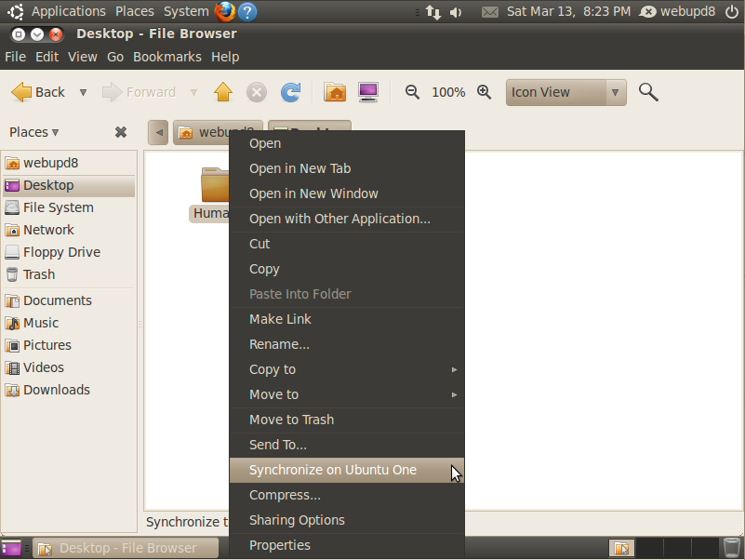Go up to parent folder
745x560 pixels.
[x=223, y=92]
